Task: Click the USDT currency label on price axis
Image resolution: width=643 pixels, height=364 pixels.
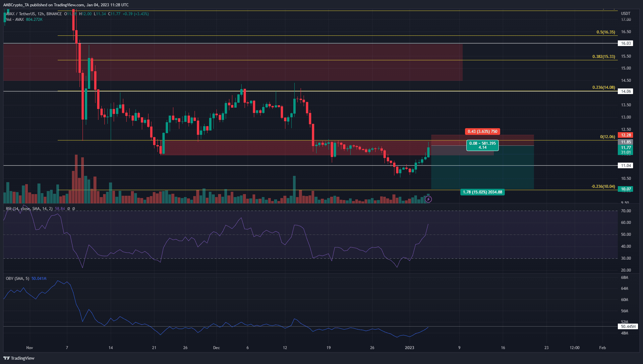Action: click(625, 14)
